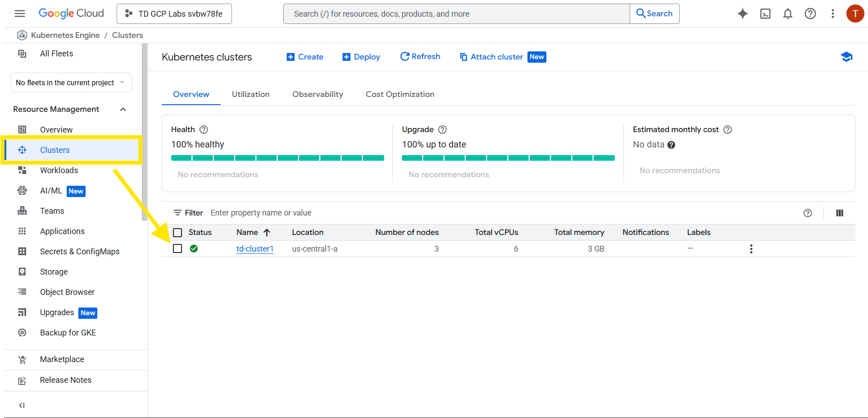Open the TD GCP Labs project picker
Image resolution: width=868 pixels, height=418 pixels.
pos(174,14)
